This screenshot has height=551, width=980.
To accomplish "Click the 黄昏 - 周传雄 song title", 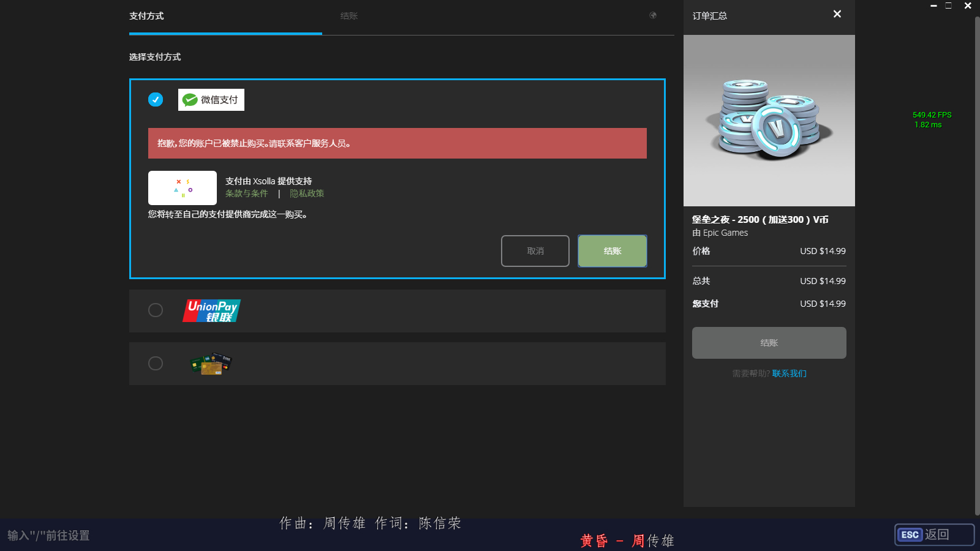I will point(627,541).
